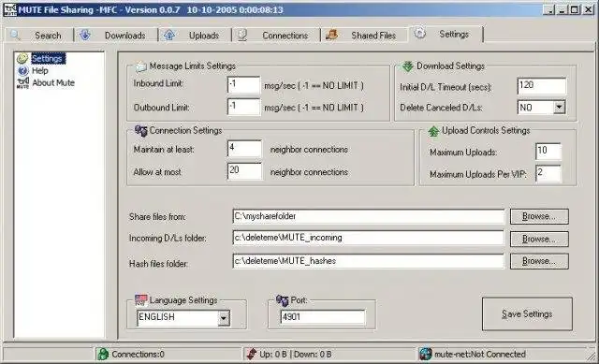Browse for the Hash files folder
Viewport: 599px width, 364px height.
pyautogui.click(x=539, y=261)
